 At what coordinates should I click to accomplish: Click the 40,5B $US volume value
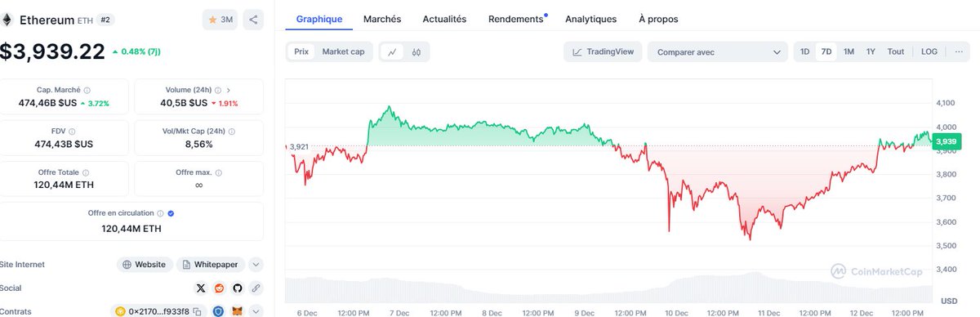coord(185,103)
